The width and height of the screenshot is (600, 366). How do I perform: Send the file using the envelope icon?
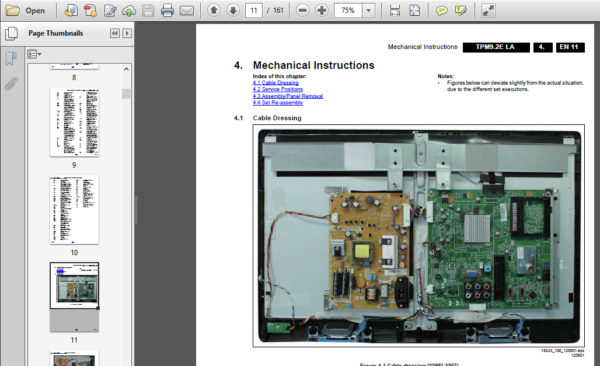[x=187, y=10]
